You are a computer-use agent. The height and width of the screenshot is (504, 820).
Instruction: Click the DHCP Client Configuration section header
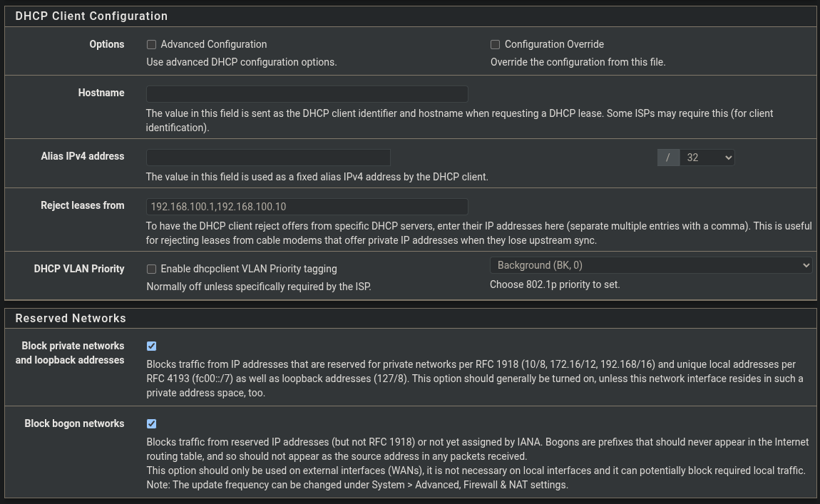[91, 16]
